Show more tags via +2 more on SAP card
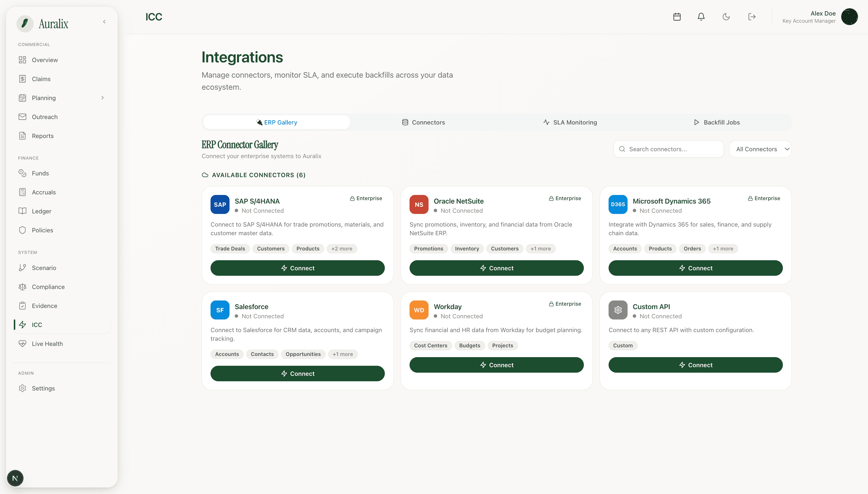868x494 pixels. (341, 248)
